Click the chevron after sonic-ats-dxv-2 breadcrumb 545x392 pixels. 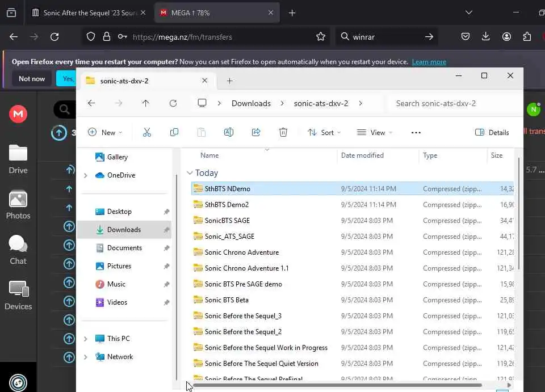point(360,103)
